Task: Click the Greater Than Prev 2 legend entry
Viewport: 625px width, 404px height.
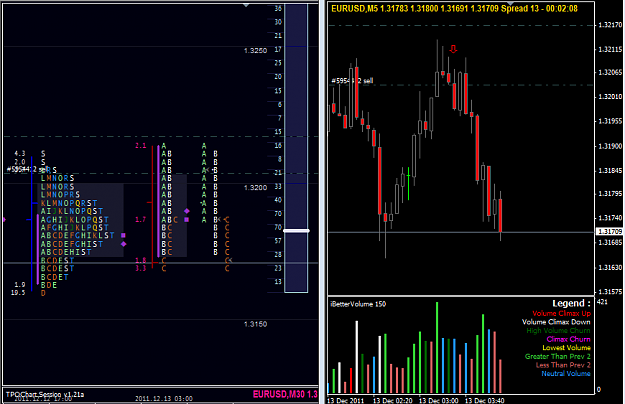Action: [558, 357]
